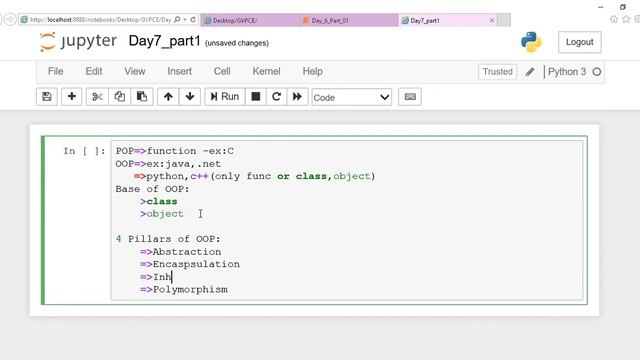Restart the kernel with circular arrow icon

point(276,97)
